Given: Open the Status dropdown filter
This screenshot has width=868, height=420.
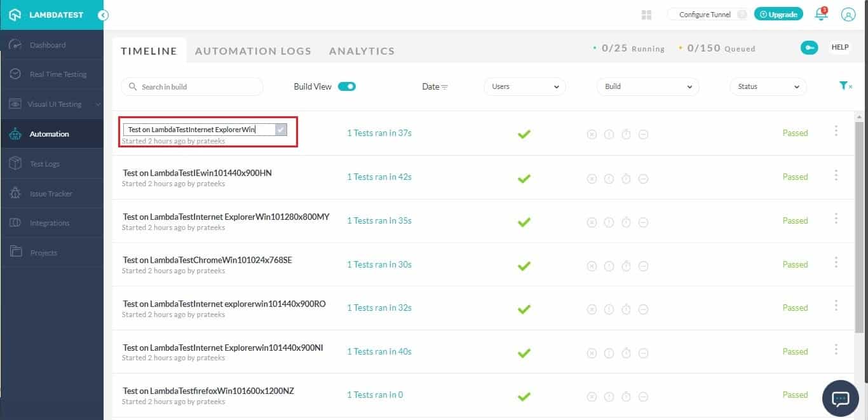Looking at the screenshot, I should point(768,86).
